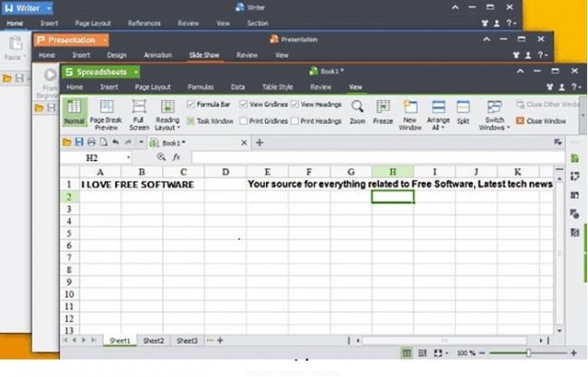Expand the Spreadsheets application menu arrow
The height and width of the screenshot is (377, 588).
point(136,72)
